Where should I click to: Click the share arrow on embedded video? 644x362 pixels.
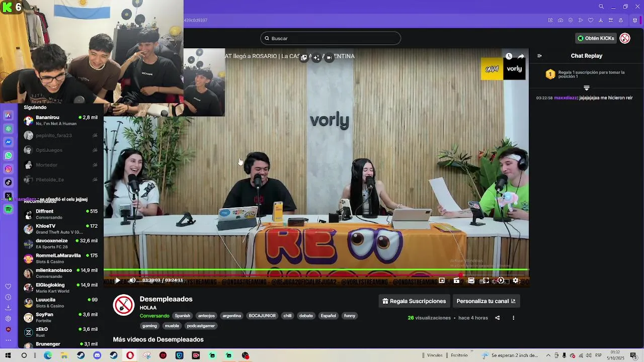click(521, 56)
